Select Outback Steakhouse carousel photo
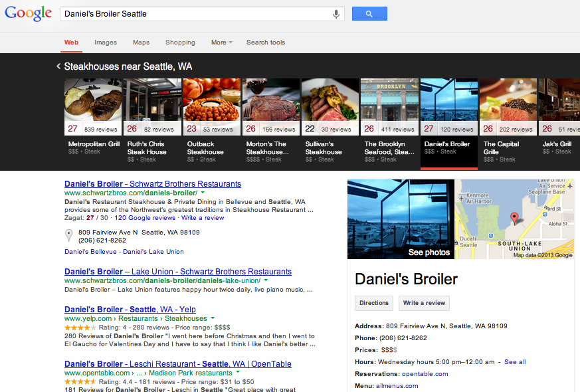Image resolution: width=580 pixels, height=392 pixels. pyautogui.click(x=212, y=107)
